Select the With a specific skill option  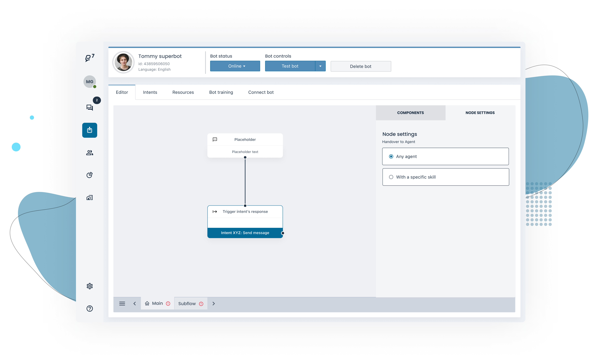tap(391, 177)
